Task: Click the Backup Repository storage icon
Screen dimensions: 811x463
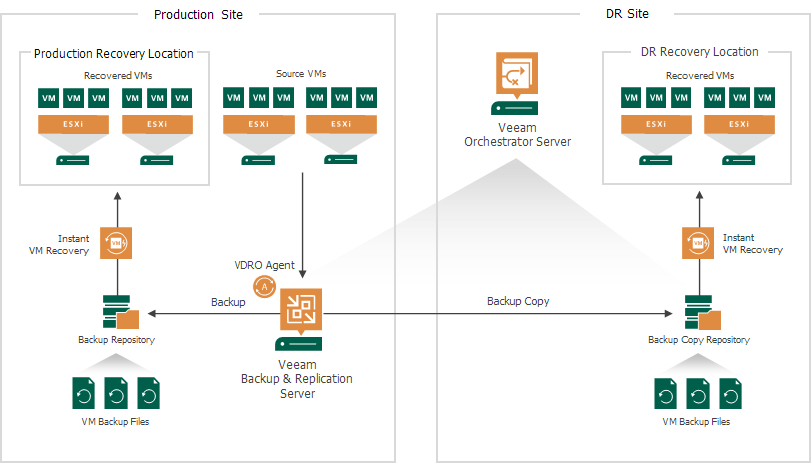Action: click(121, 312)
